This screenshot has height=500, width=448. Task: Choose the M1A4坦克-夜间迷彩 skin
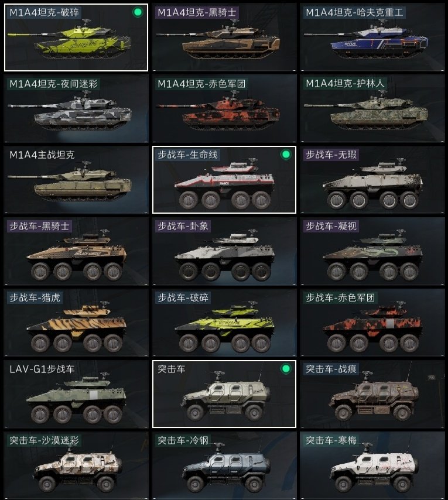[x=76, y=108]
